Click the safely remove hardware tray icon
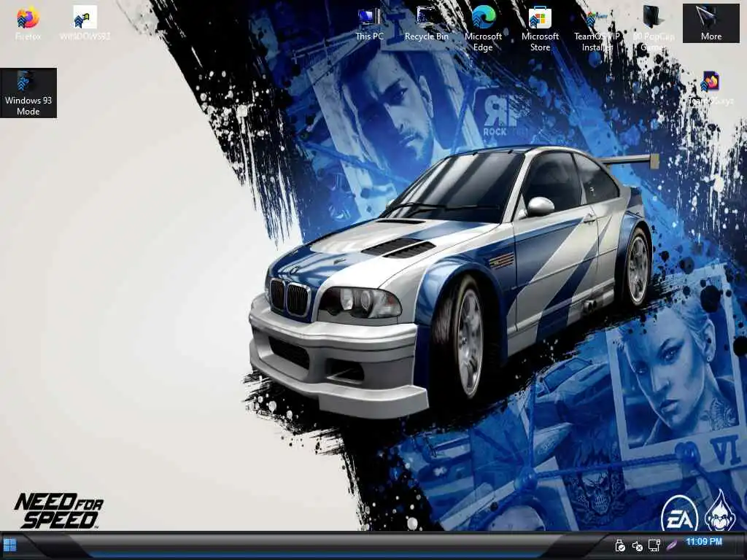Viewport: 747px width, 560px height. (x=619, y=545)
